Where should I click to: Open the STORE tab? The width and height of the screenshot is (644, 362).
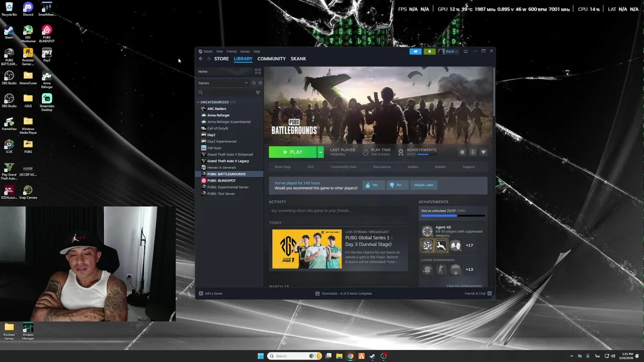tap(221, 59)
